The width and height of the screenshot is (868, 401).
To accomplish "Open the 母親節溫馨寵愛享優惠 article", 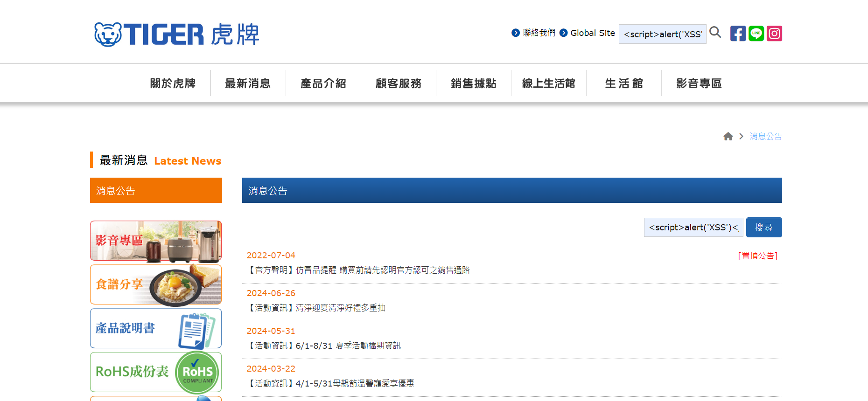I will pyautogui.click(x=330, y=383).
